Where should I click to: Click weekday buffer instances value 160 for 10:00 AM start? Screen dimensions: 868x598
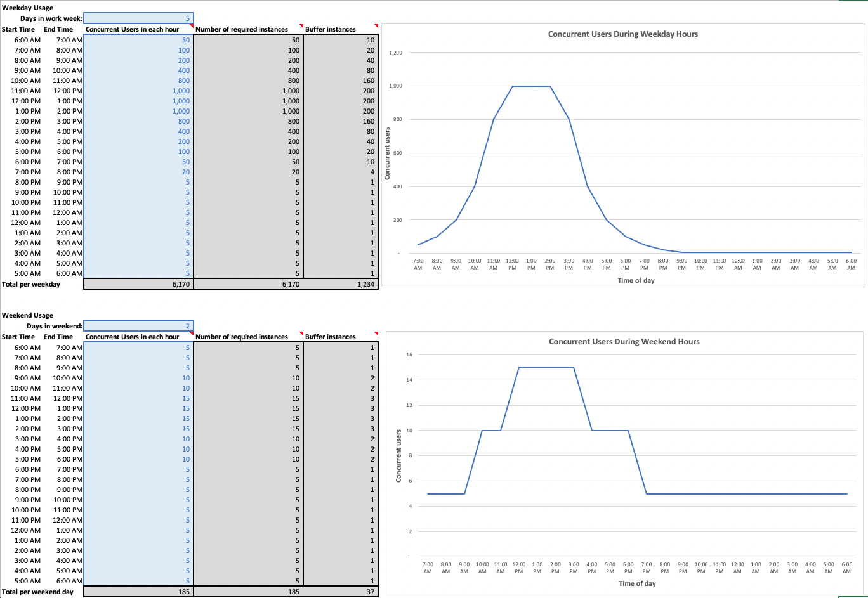coord(341,81)
